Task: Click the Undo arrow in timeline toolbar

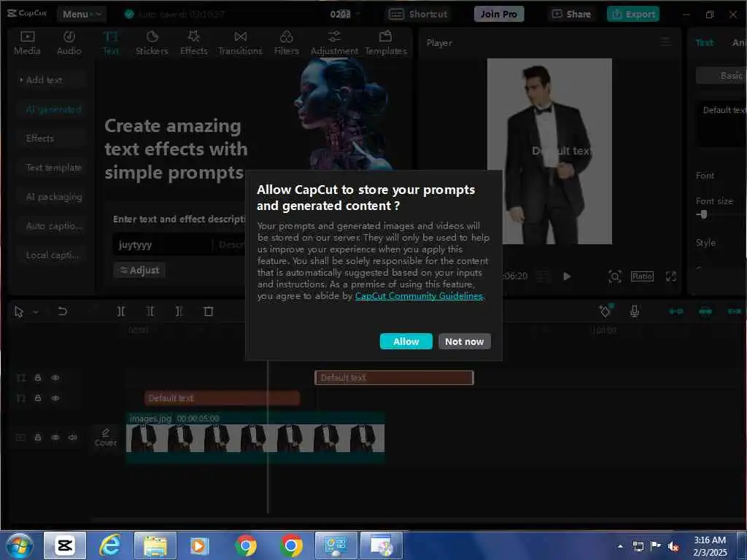Action: (x=63, y=311)
